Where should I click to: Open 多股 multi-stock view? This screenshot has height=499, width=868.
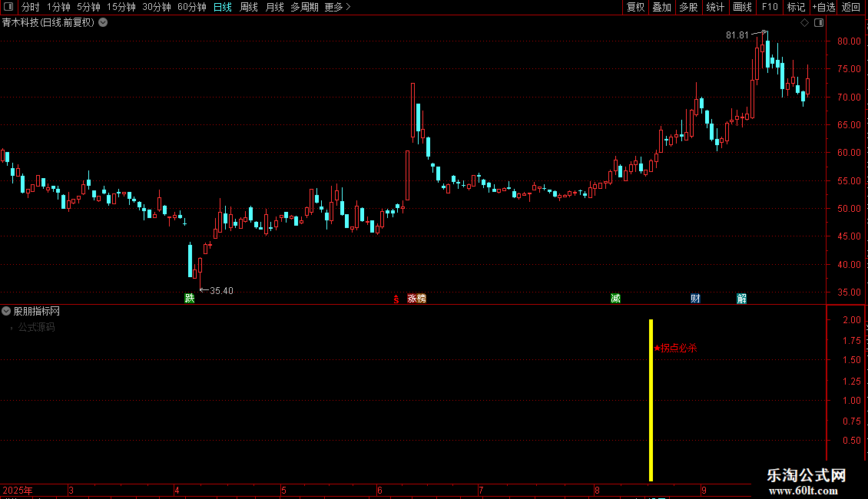(x=688, y=7)
